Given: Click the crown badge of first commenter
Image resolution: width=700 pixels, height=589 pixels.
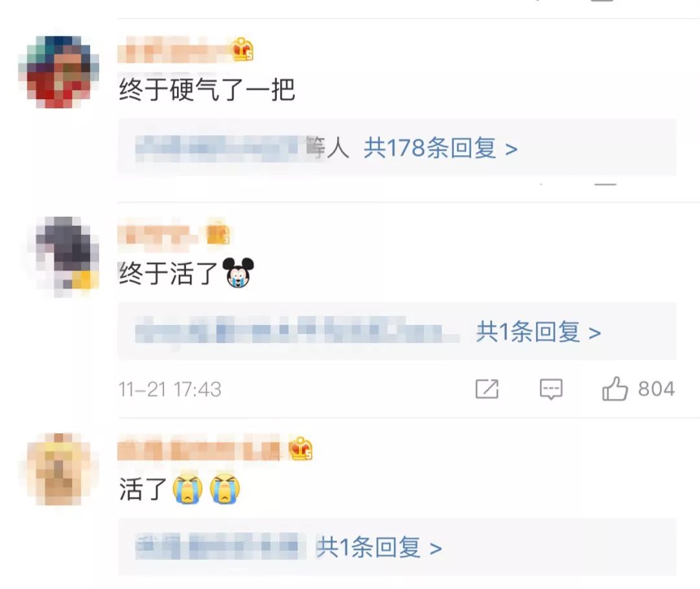Looking at the screenshot, I should tap(242, 49).
